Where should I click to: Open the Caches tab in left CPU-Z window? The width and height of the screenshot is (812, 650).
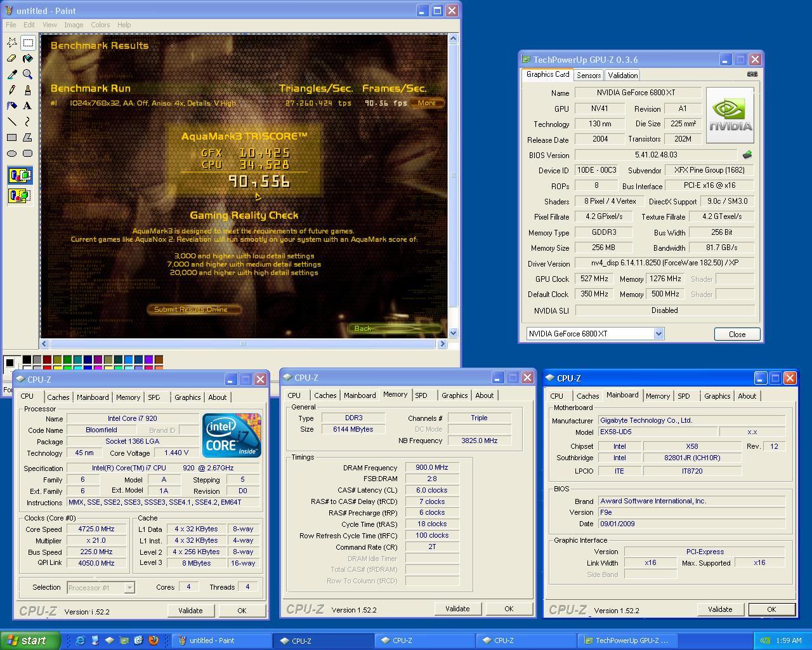pyautogui.click(x=58, y=397)
